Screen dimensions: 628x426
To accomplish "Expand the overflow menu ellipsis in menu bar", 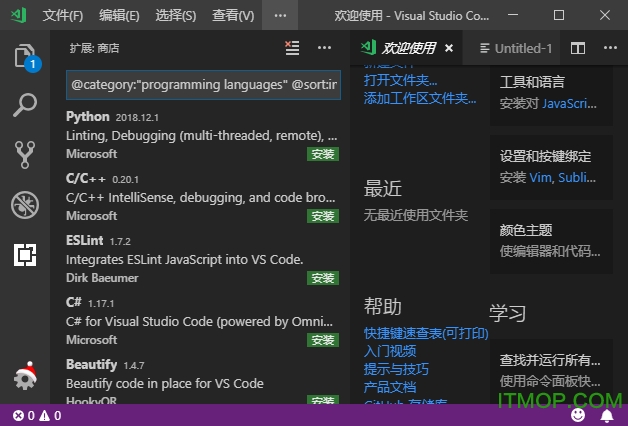I will coord(280,15).
